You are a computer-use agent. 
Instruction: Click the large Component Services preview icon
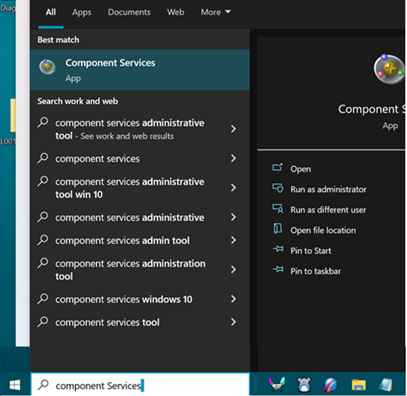point(389,70)
